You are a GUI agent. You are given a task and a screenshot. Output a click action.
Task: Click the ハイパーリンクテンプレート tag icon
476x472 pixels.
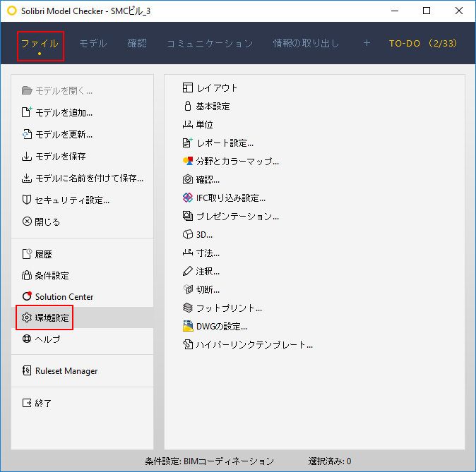point(188,344)
